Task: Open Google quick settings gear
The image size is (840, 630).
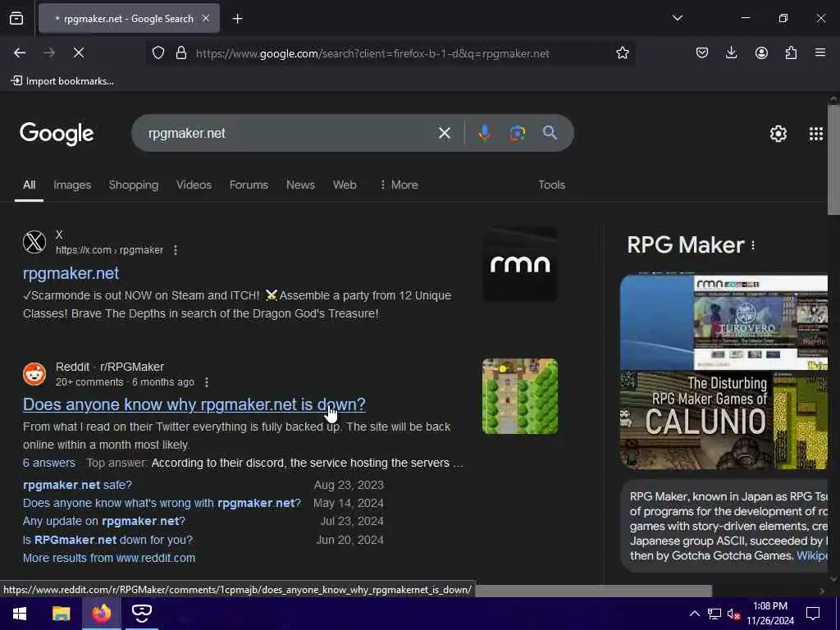Action: (778, 134)
